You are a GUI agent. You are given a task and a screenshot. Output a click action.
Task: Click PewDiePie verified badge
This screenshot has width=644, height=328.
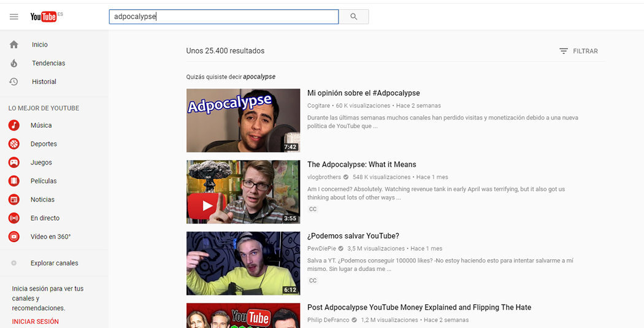click(x=340, y=249)
